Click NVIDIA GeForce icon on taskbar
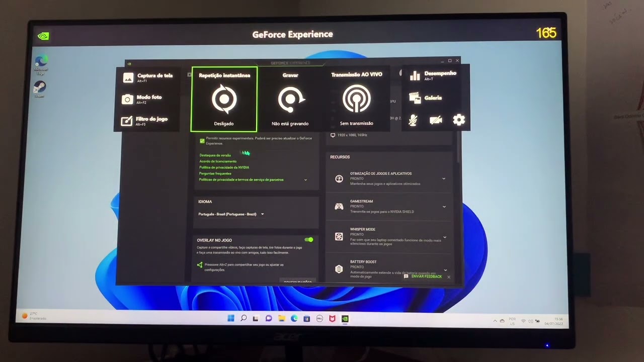The height and width of the screenshot is (362, 644). pos(345,318)
